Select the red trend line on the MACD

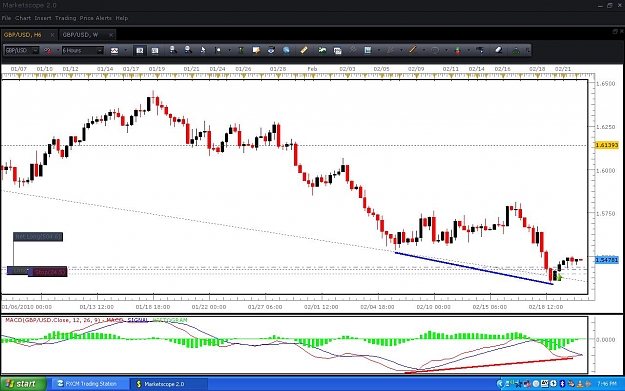489,365
